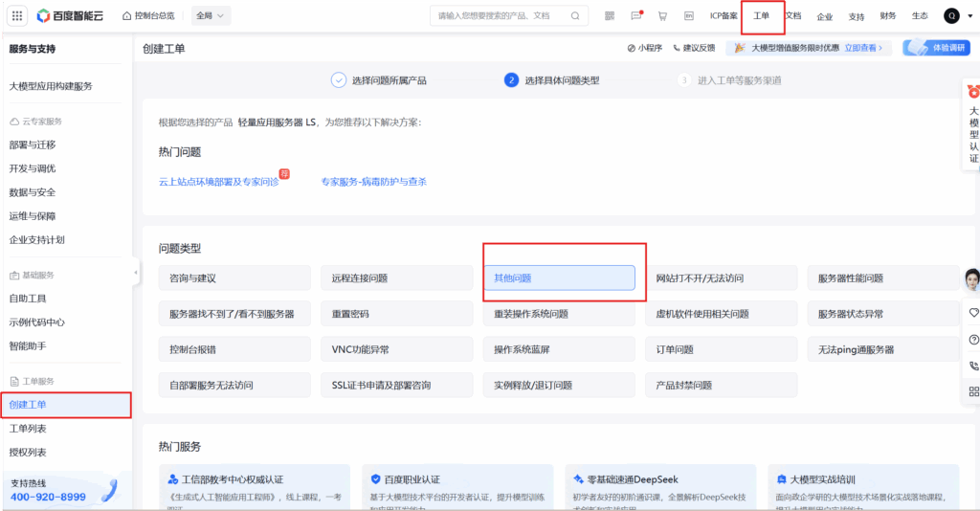Open ICP备案 in top navigation
980x511 pixels.
point(724,16)
